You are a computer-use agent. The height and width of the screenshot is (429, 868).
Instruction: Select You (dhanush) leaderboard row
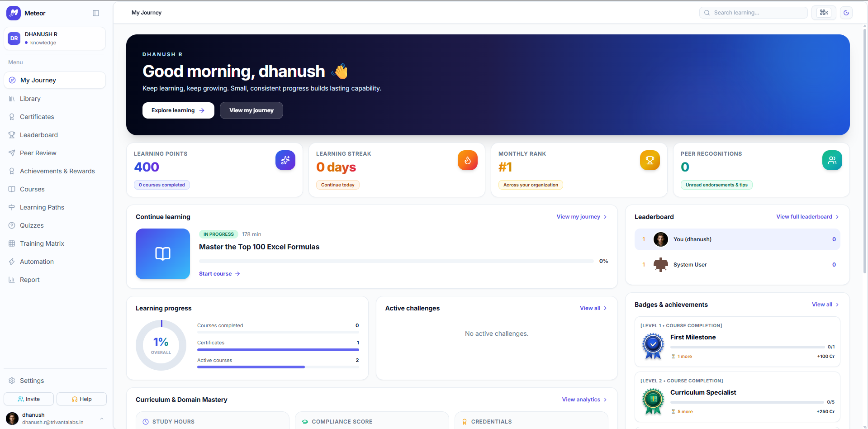click(737, 239)
